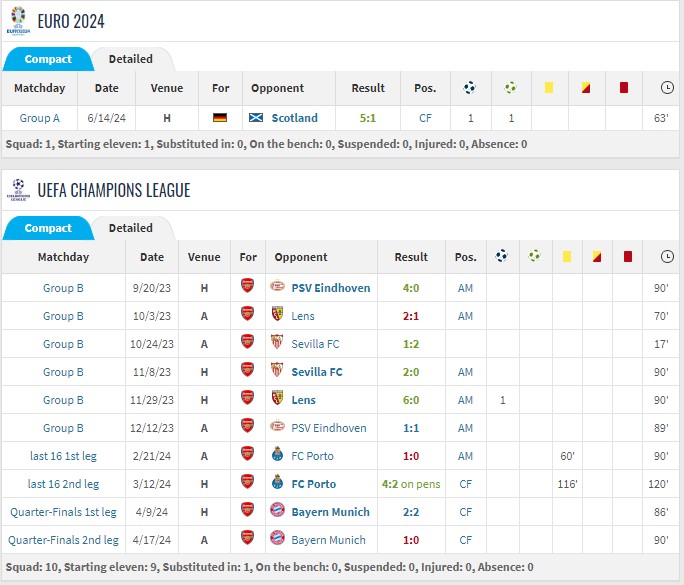Viewport: 684px width, 585px height.
Task: Click yellow card icon in Champions League header
Action: tap(567, 257)
